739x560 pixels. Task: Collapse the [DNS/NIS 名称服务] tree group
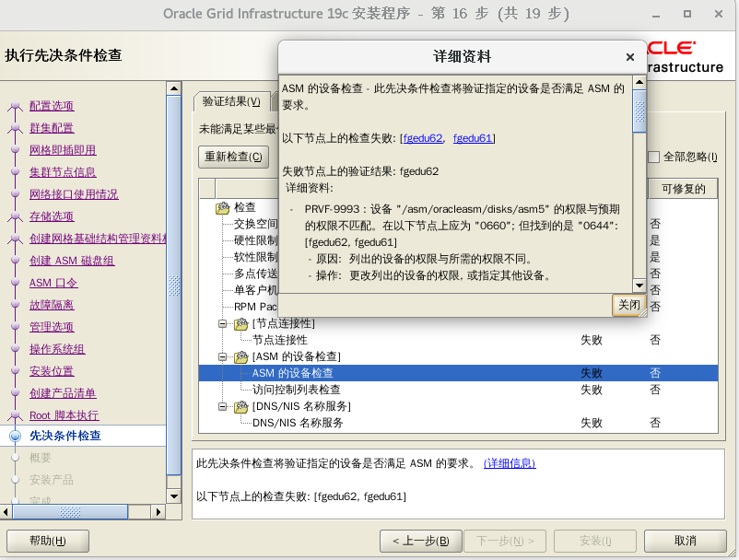pyautogui.click(x=222, y=406)
